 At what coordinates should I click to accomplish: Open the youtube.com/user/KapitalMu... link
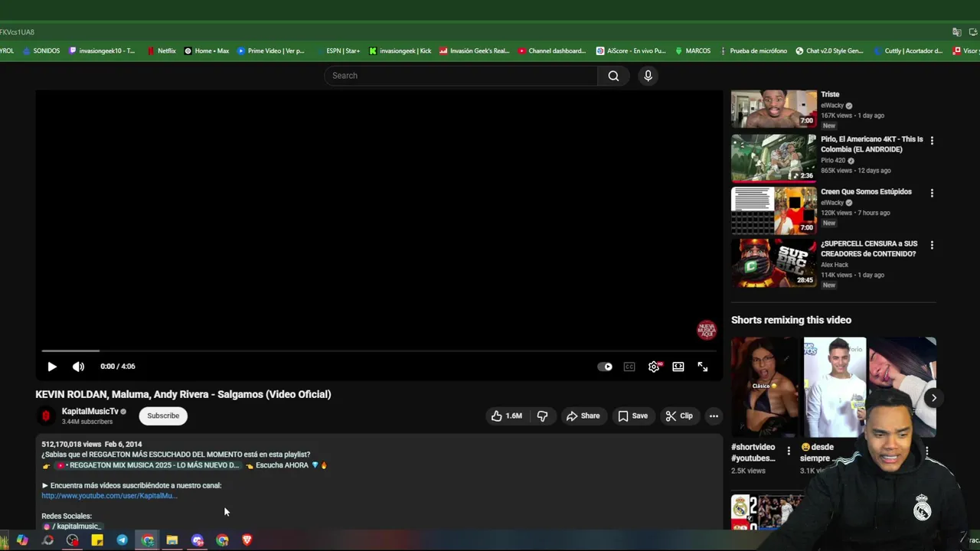point(109,496)
